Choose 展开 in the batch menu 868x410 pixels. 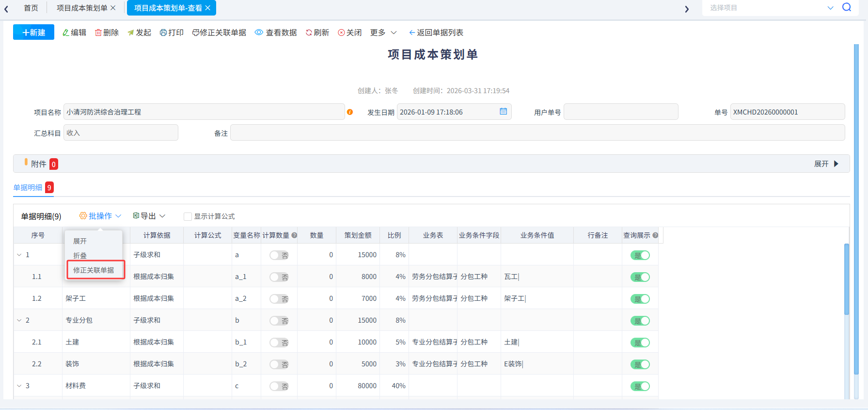(80, 241)
